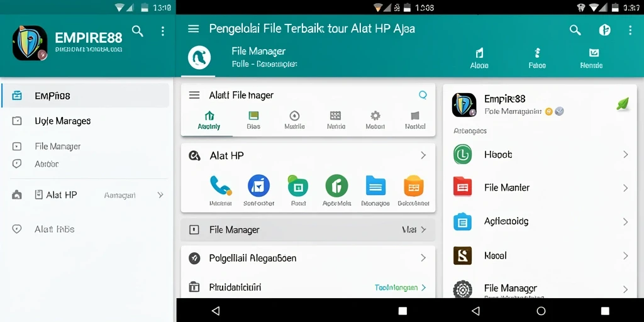Image resolution: width=644 pixels, height=322 pixels.
Task: Tap the round File Manager avatar icon
Action: pos(199,57)
